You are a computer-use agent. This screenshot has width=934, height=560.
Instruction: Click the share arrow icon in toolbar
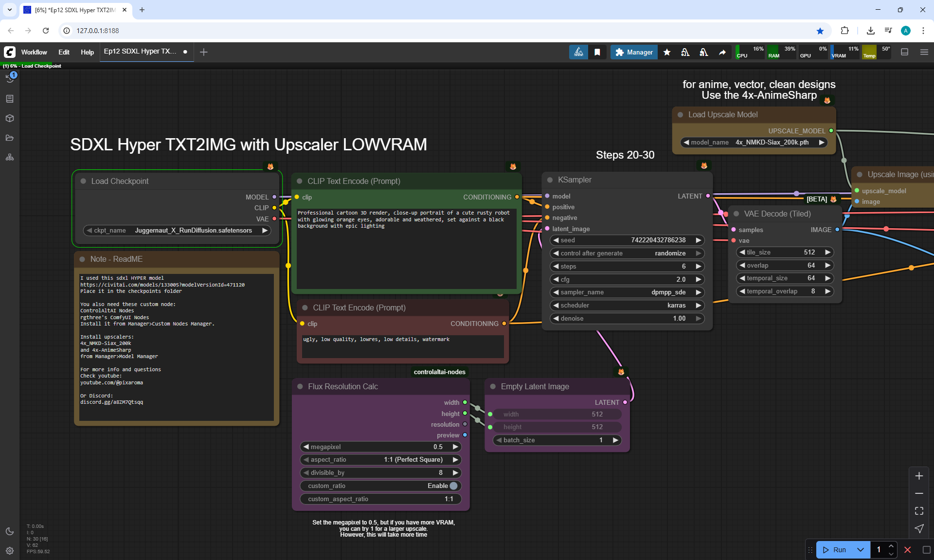click(x=722, y=52)
